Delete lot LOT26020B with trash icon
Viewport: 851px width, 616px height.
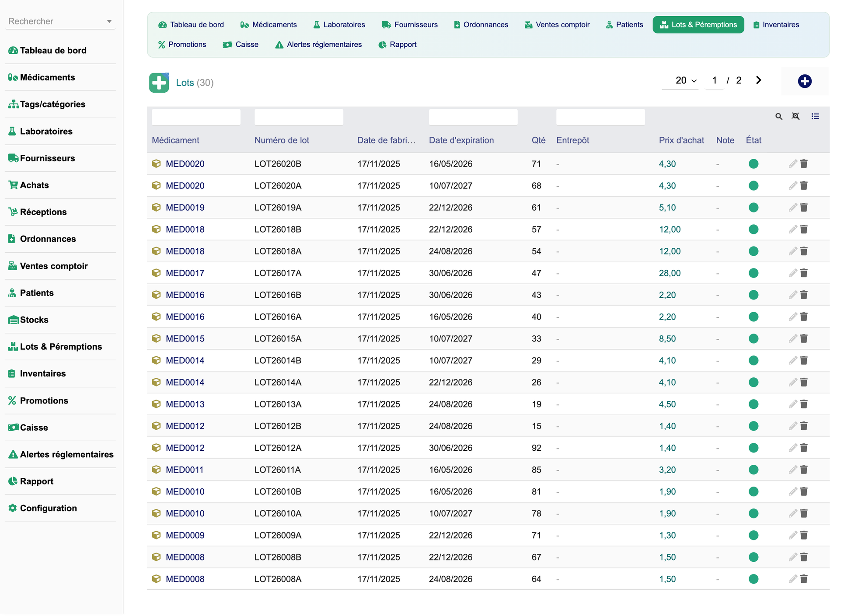[x=804, y=164]
